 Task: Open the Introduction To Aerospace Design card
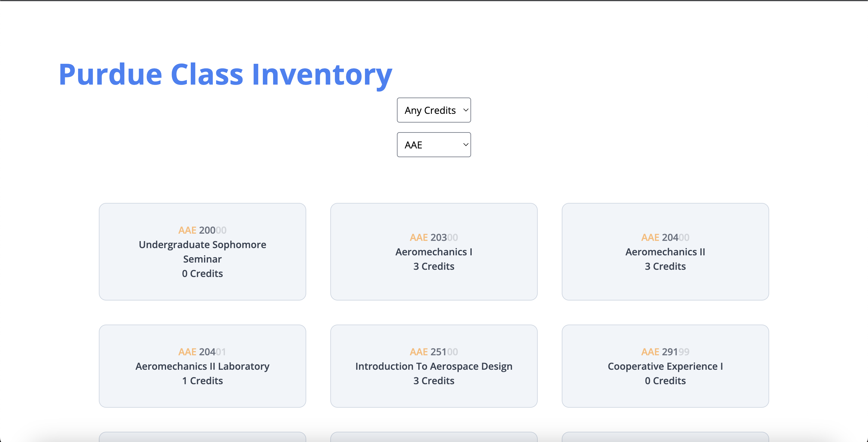click(x=434, y=366)
